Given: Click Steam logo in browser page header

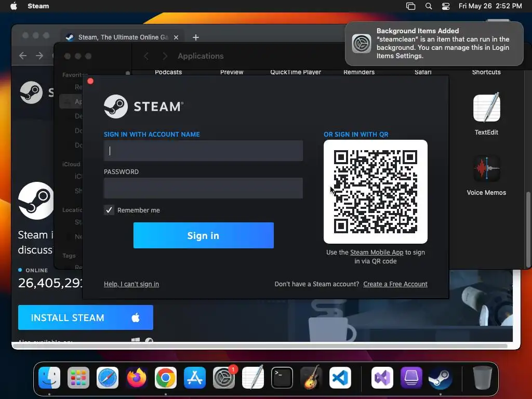Looking at the screenshot, I should pyautogui.click(x=31, y=92).
